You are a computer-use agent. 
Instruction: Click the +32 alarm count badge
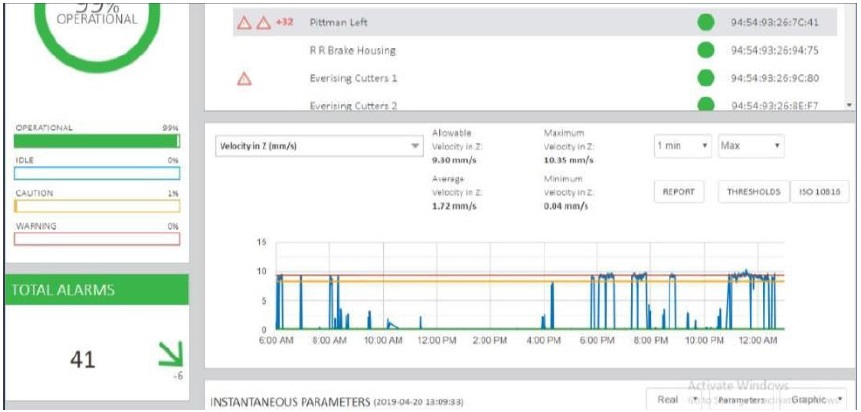tap(284, 21)
